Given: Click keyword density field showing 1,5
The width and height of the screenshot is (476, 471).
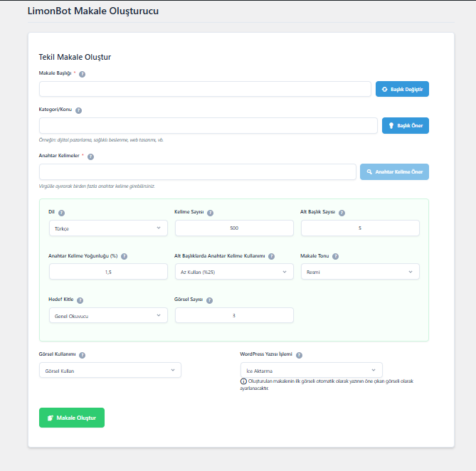Looking at the screenshot, I should [x=108, y=272].
